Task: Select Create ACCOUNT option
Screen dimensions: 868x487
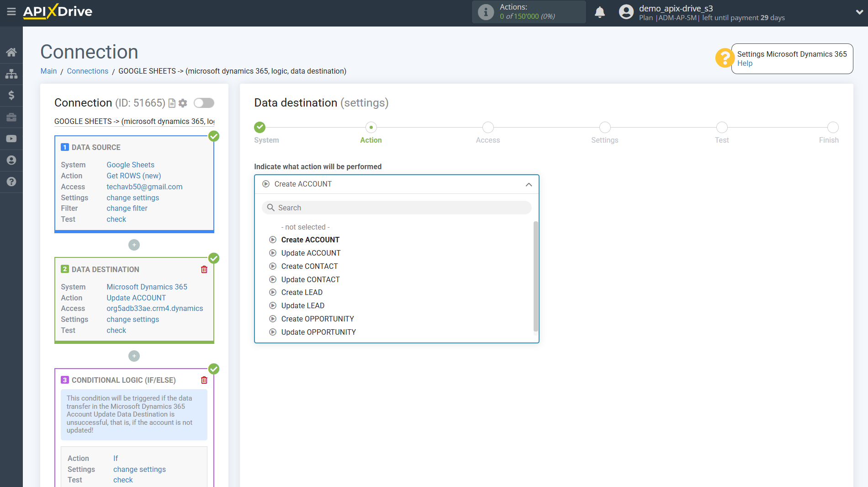Action: [310, 240]
